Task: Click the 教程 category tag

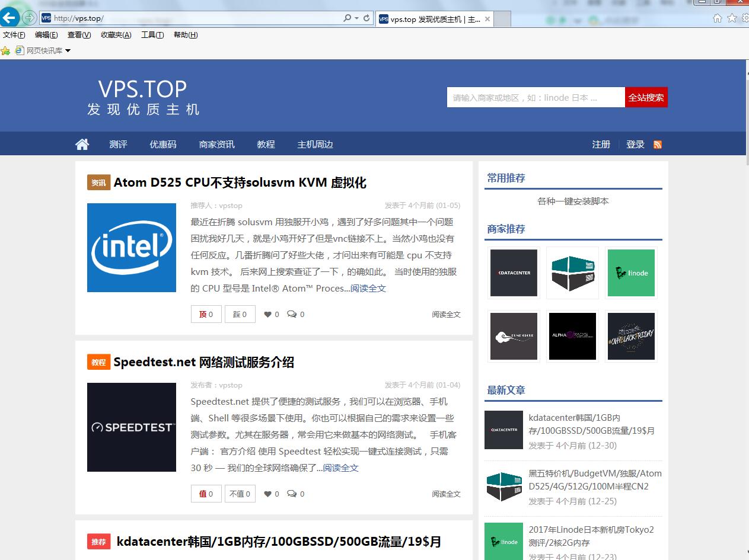Action: (x=99, y=362)
